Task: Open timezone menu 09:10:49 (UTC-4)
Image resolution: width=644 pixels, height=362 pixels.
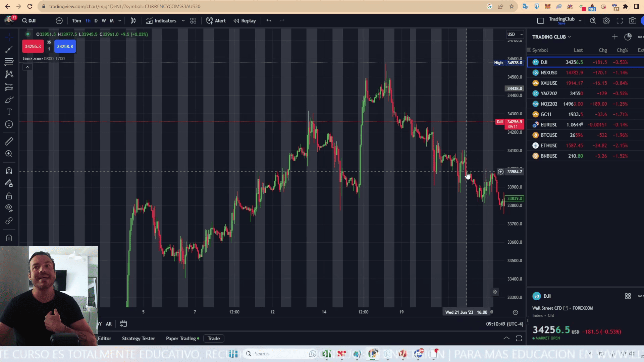Action: 504,324
